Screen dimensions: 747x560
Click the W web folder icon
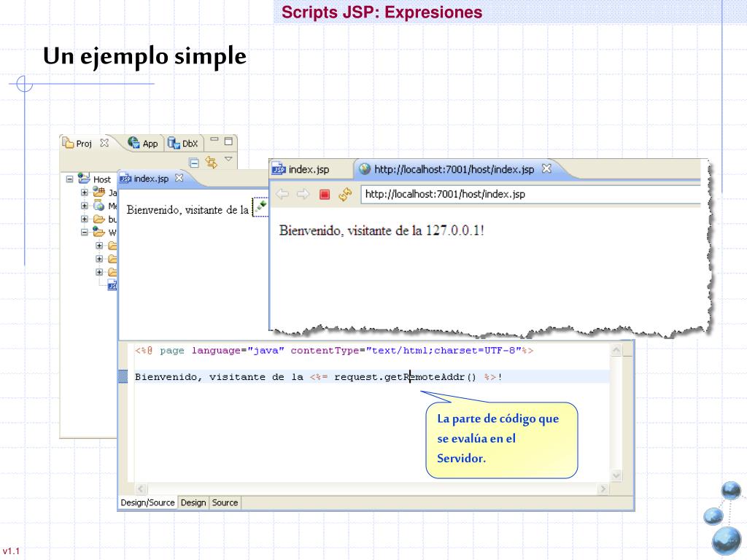pyautogui.click(x=99, y=232)
